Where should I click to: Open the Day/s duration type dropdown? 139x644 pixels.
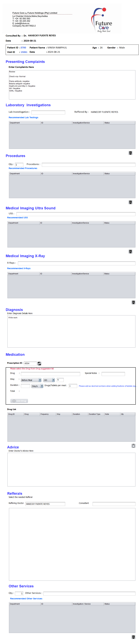point(37,386)
